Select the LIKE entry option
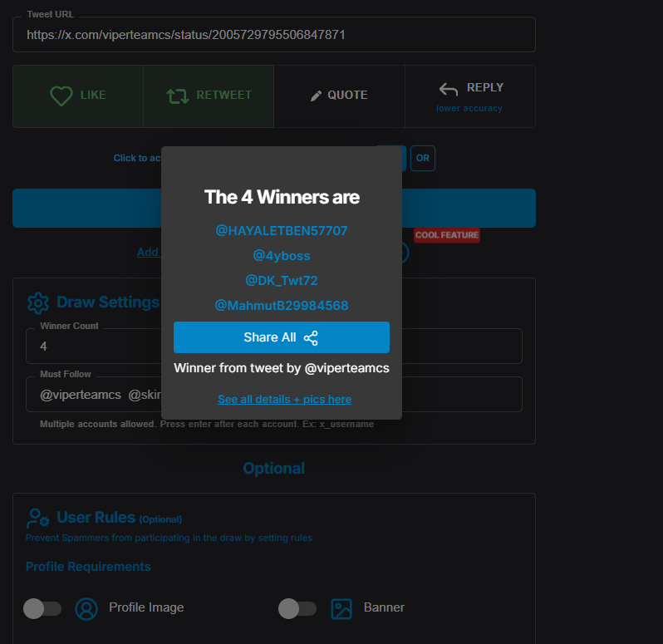The width and height of the screenshot is (663, 644). click(x=78, y=96)
